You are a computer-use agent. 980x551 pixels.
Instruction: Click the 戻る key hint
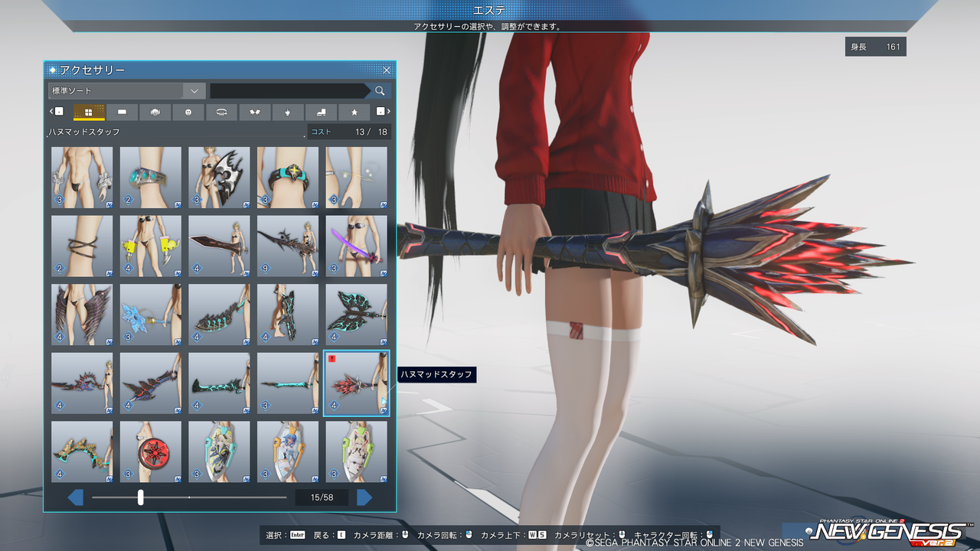[x=330, y=535]
